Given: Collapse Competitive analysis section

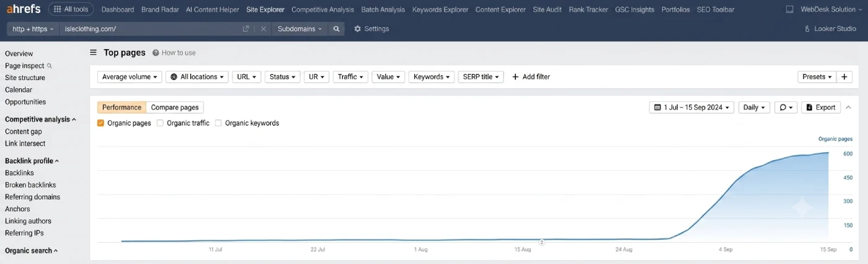Looking at the screenshot, I should (40, 119).
